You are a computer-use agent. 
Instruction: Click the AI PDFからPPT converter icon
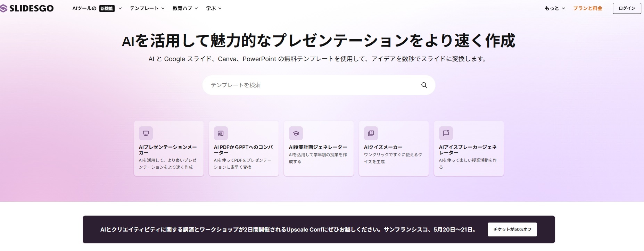pyautogui.click(x=221, y=133)
